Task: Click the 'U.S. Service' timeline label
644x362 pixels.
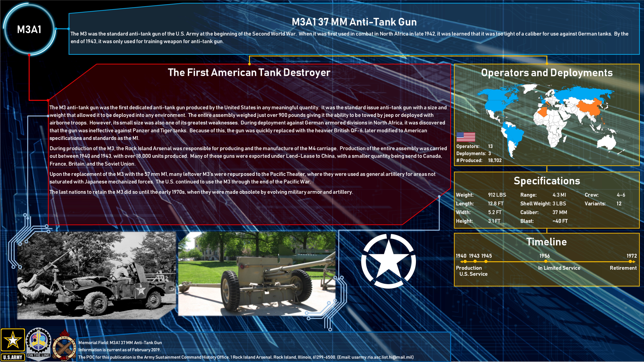Action: click(x=473, y=274)
